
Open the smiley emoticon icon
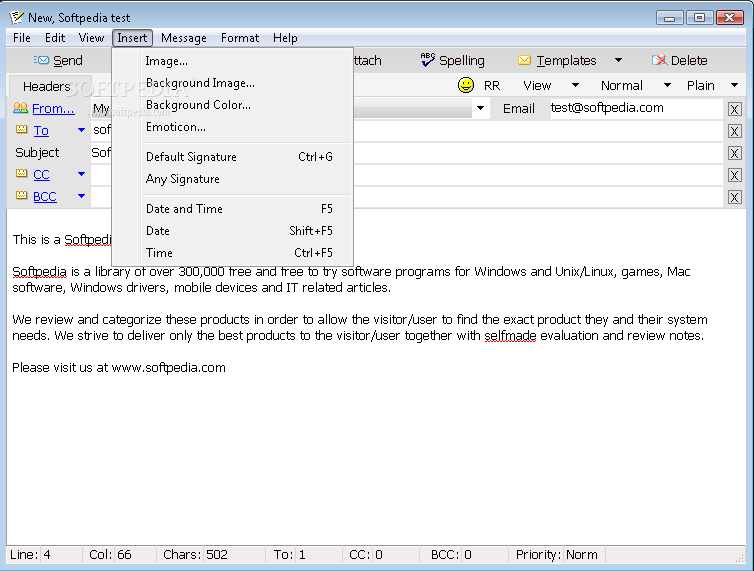click(x=465, y=85)
